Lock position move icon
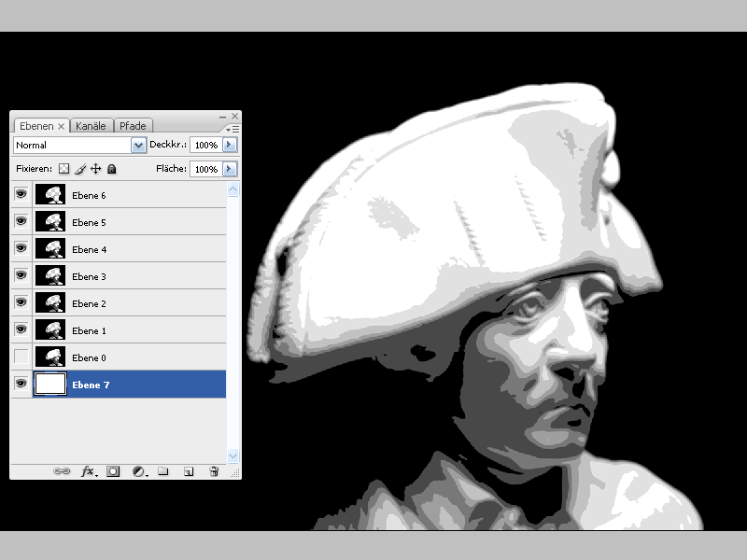747x560 pixels. pyautogui.click(x=96, y=169)
